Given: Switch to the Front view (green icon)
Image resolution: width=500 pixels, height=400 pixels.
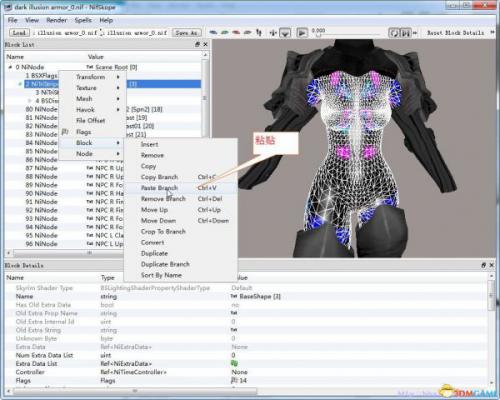Looking at the screenshot, I should (x=225, y=32).
